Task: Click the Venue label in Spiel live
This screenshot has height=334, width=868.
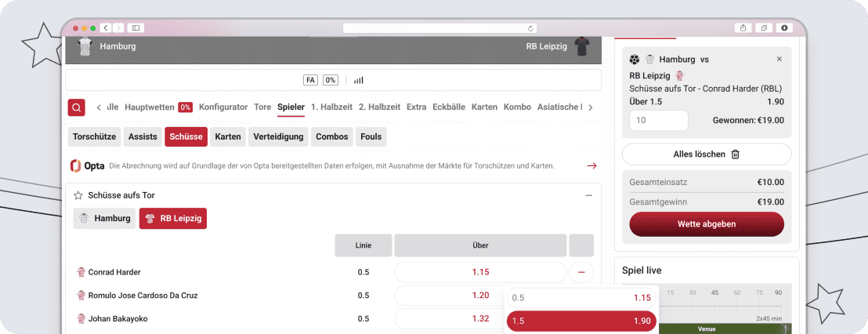Action: [707, 329]
